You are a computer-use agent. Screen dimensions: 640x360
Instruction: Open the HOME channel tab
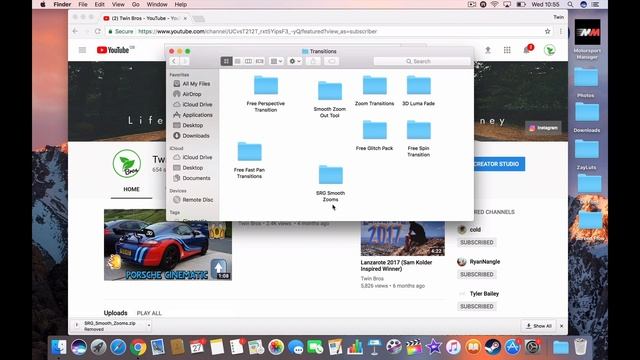coord(131,189)
